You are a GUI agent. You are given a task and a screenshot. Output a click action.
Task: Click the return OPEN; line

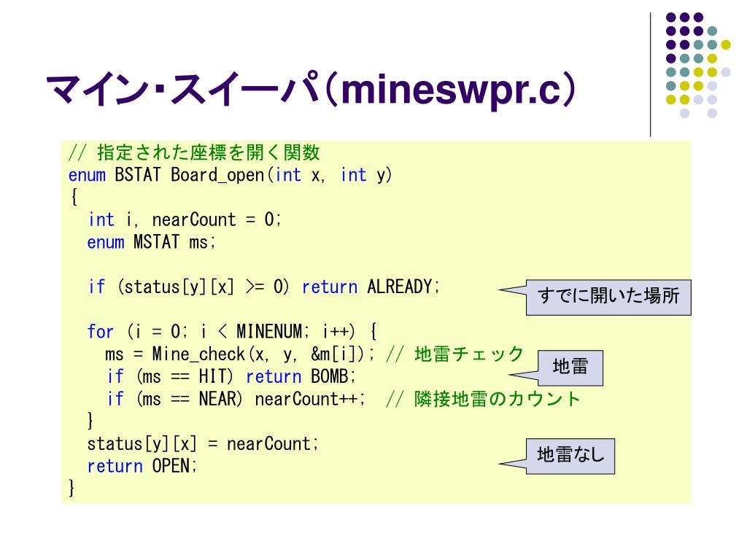(x=142, y=466)
